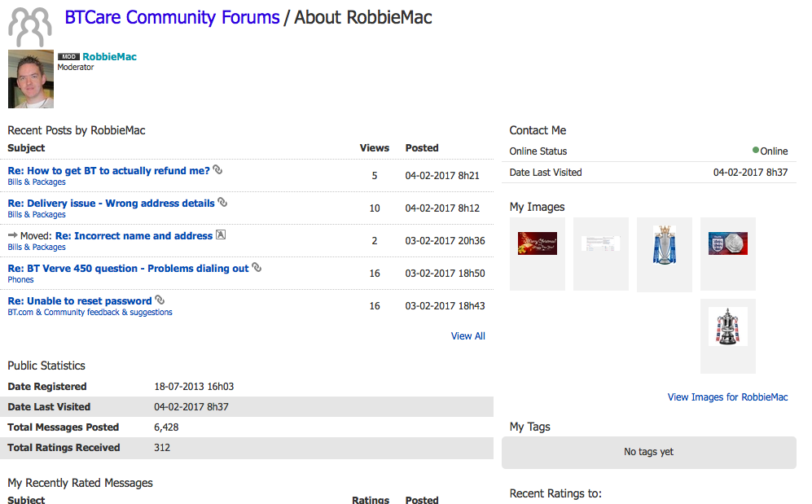
Task: Open the Merry Christmas image thumbnail
Action: 538,243
